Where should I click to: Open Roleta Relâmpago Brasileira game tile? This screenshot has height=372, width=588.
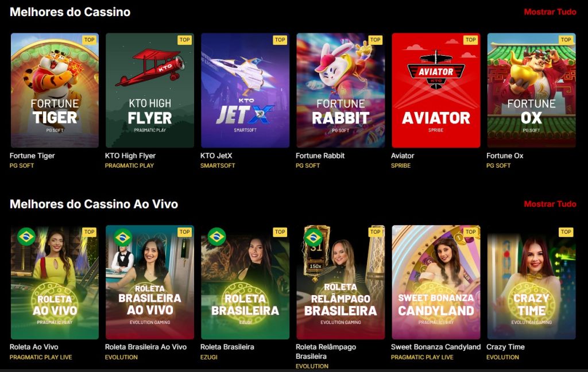tap(341, 282)
